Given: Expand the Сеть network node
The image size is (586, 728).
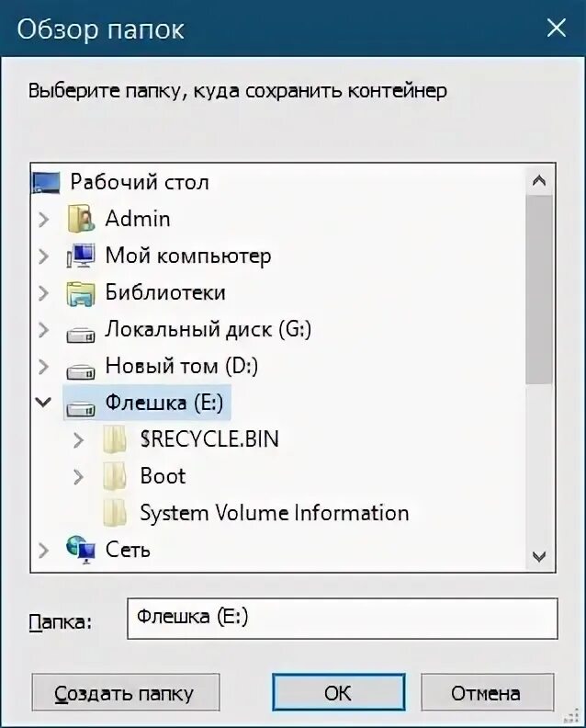Looking at the screenshot, I should pyautogui.click(x=43, y=551).
